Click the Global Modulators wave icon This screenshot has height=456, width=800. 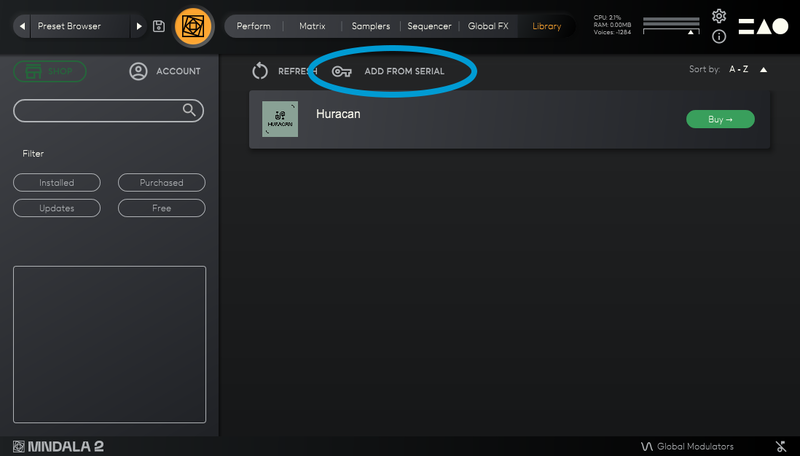pos(646,446)
